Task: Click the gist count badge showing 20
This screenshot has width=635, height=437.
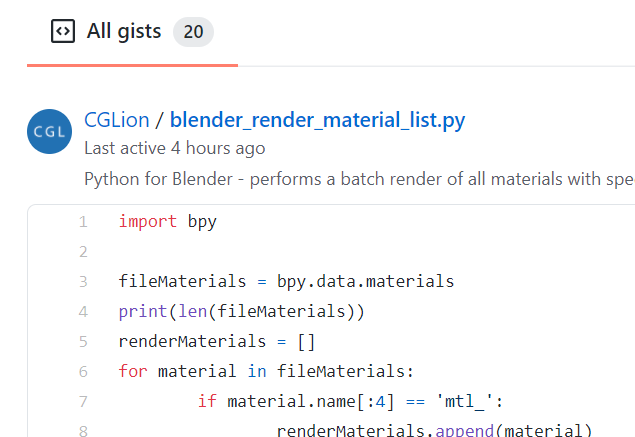Action: [x=193, y=32]
